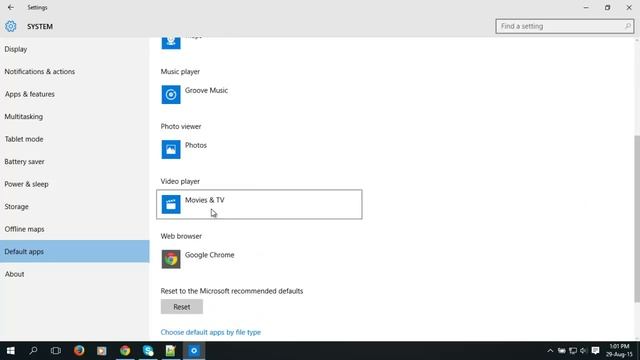Open Notifications & actions settings

click(x=75, y=71)
